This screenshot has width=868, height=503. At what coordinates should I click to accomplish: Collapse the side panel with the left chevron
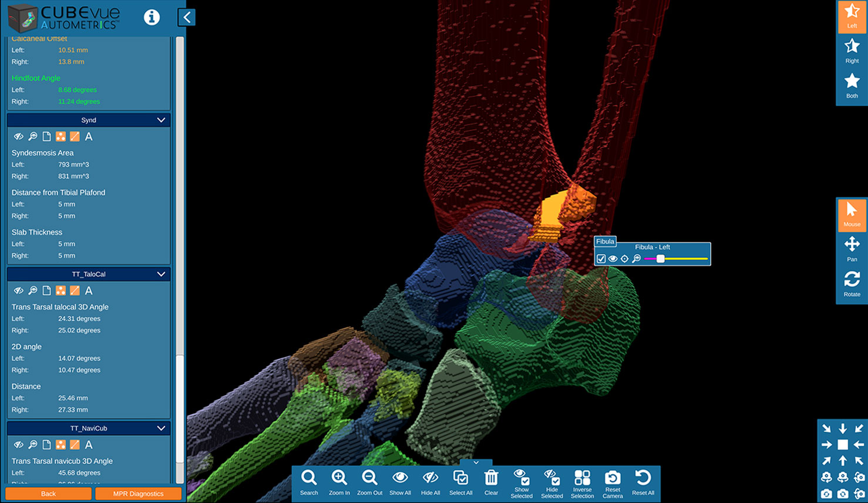click(187, 17)
